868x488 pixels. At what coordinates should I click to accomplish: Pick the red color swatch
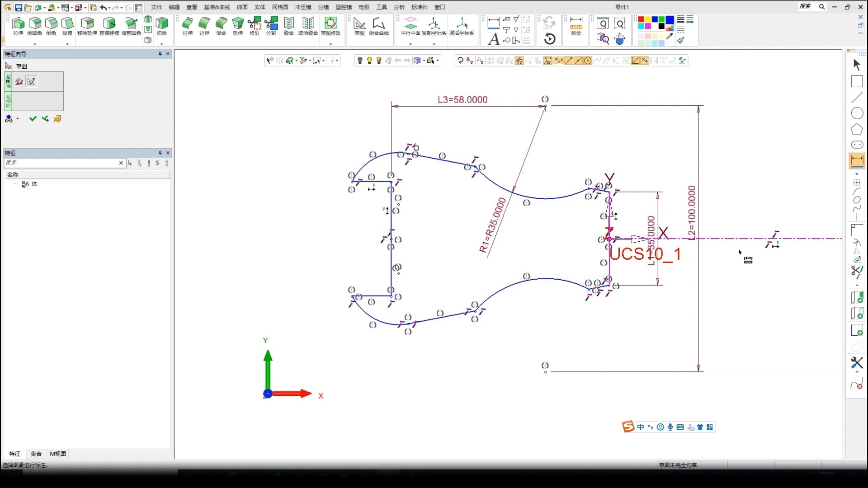pos(641,19)
